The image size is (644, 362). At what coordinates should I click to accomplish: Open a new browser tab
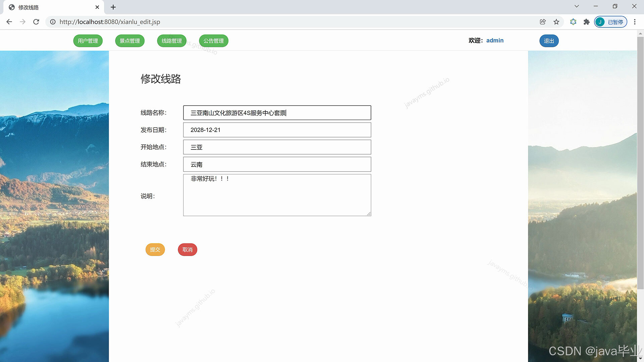click(113, 7)
